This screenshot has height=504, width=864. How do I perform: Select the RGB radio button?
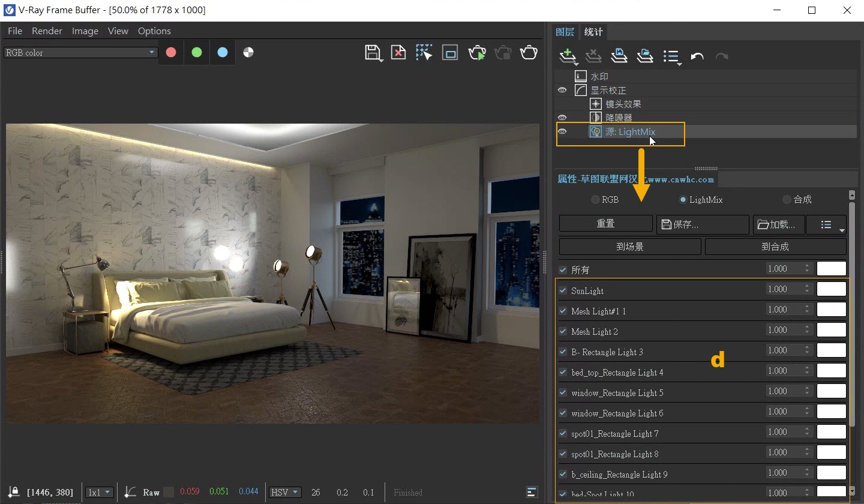click(595, 199)
